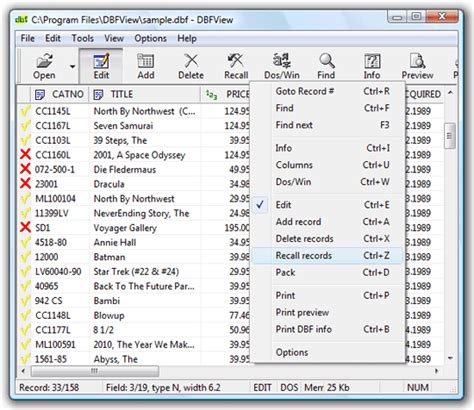Choose Add record in the context menu
This screenshot has height=410, width=474.
[x=328, y=222]
